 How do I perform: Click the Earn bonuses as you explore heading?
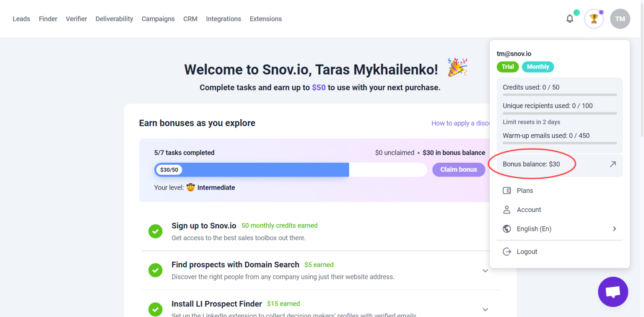point(197,123)
